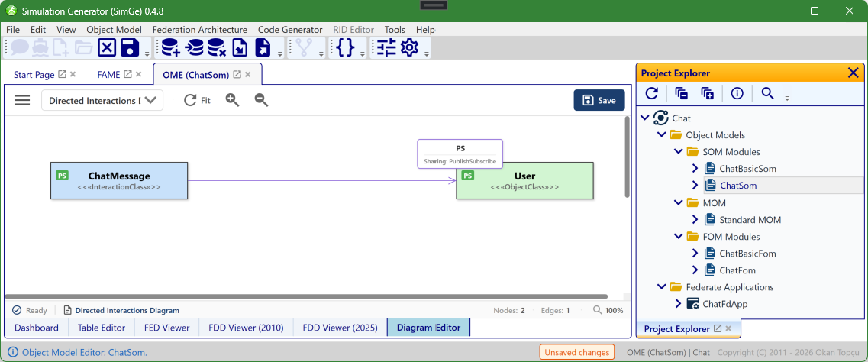868x362 pixels.
Task: Click the database import arrow icon
Action: pyautogui.click(x=194, y=47)
